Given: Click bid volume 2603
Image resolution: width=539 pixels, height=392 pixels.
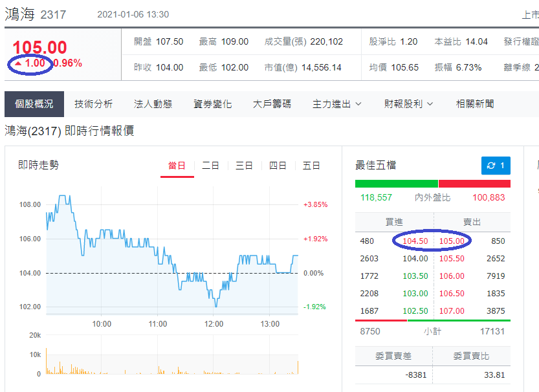Looking at the screenshot, I should (369, 259).
